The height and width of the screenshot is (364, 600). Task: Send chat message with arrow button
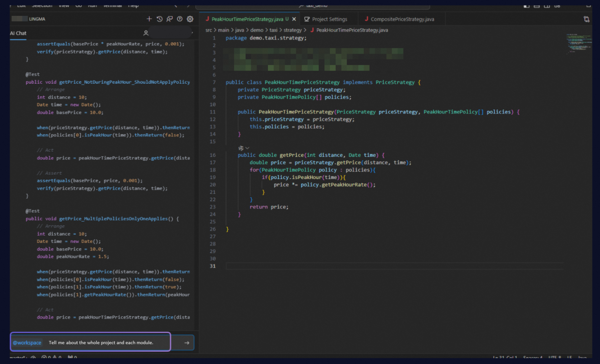click(x=187, y=343)
